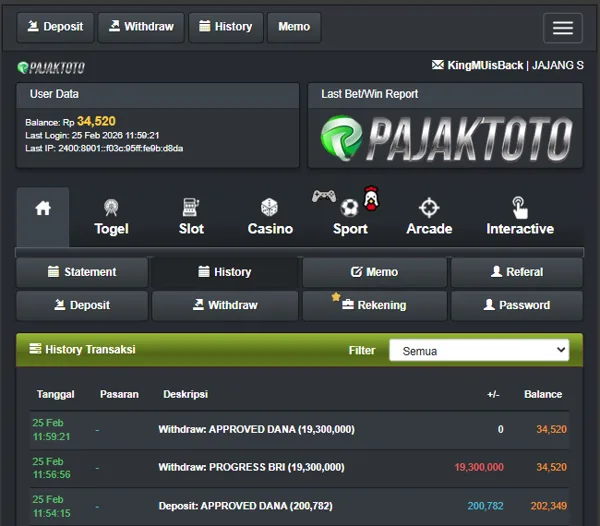Click the date 25 Feb 11:56:56
The height and width of the screenshot is (526, 600).
coord(51,468)
